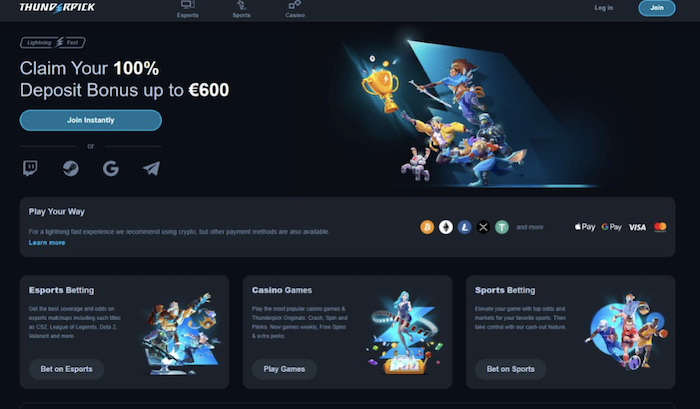Click the Learn more link

[47, 242]
